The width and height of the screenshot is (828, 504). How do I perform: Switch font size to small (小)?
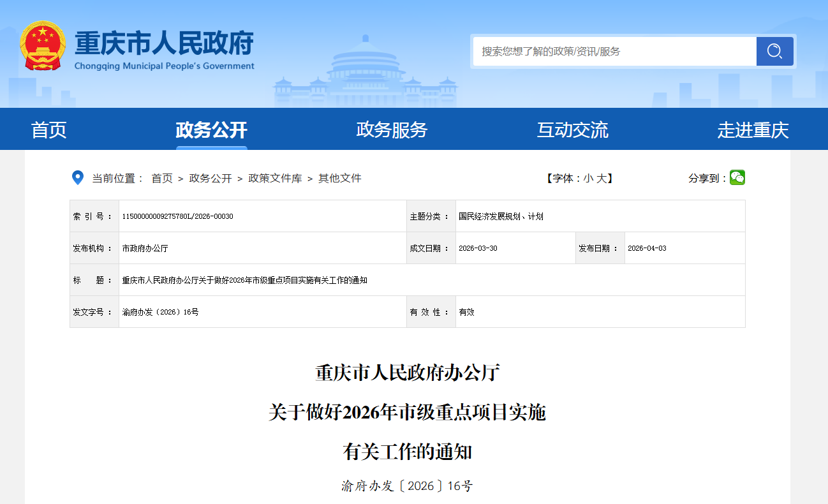click(x=588, y=179)
